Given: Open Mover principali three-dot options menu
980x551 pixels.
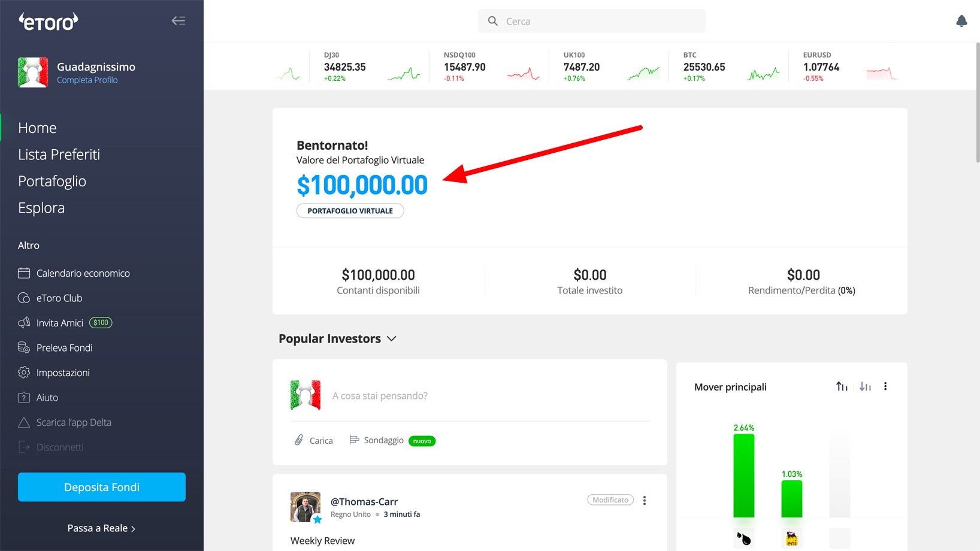Looking at the screenshot, I should [x=885, y=387].
